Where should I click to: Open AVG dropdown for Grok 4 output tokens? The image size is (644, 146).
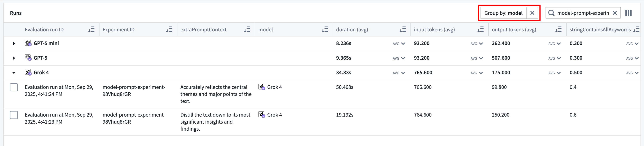[x=554, y=73]
